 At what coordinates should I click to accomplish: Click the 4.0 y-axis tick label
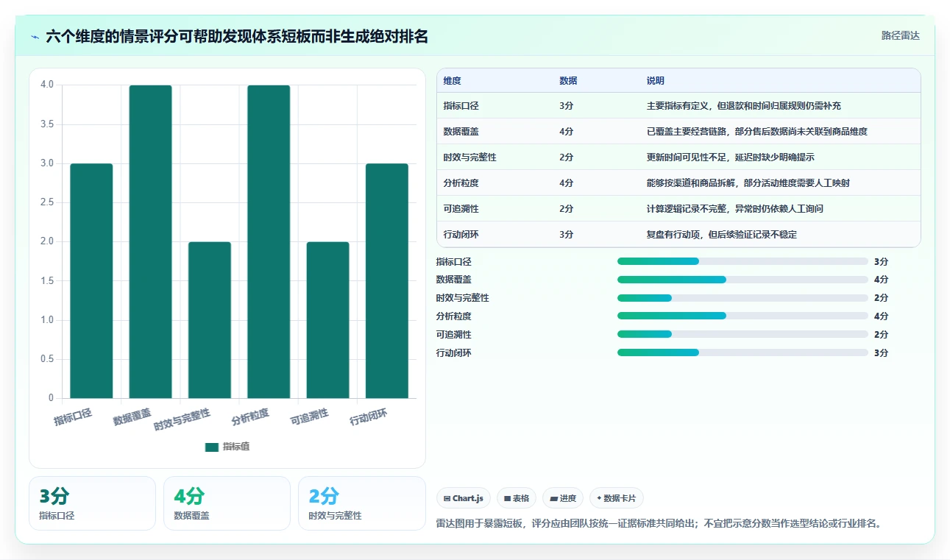[x=47, y=85]
